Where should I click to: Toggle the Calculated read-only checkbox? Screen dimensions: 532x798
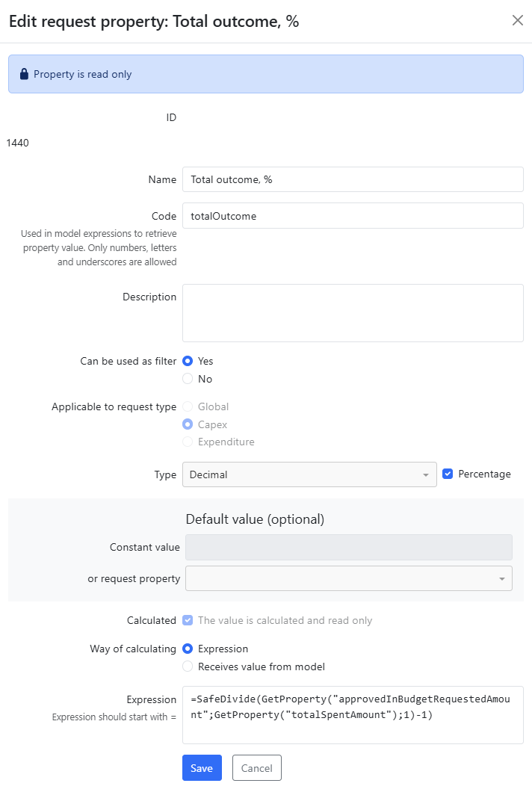(188, 620)
